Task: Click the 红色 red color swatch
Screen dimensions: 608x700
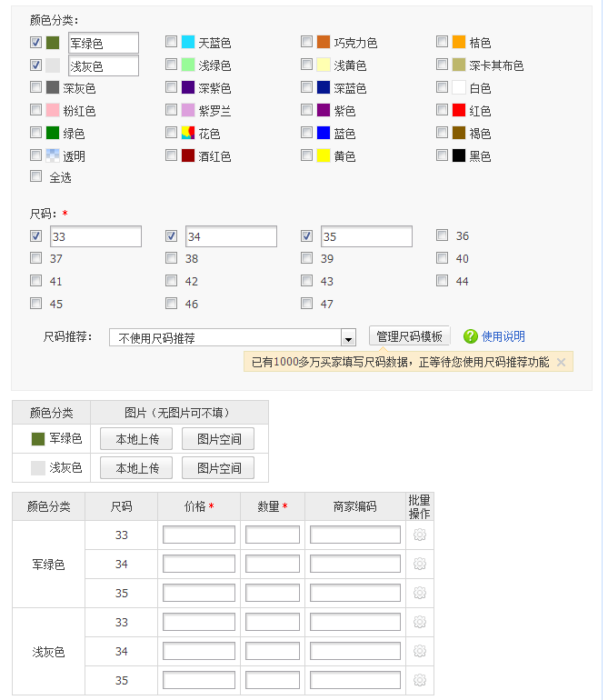Action: coord(459,110)
